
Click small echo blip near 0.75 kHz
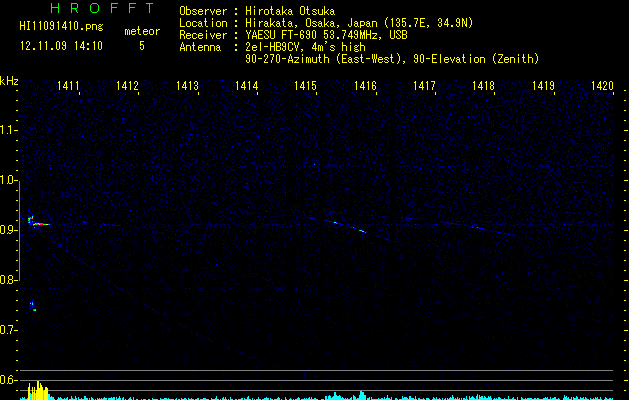click(x=33, y=307)
